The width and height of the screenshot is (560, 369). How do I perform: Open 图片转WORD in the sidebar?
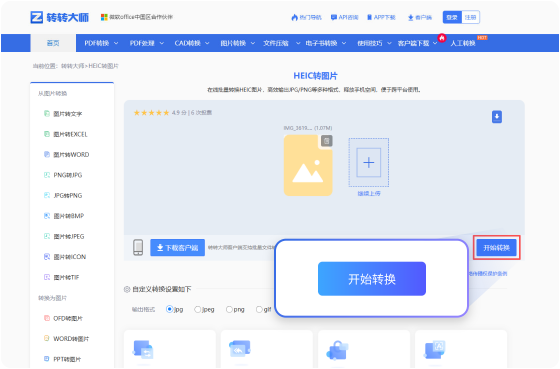[66, 155]
